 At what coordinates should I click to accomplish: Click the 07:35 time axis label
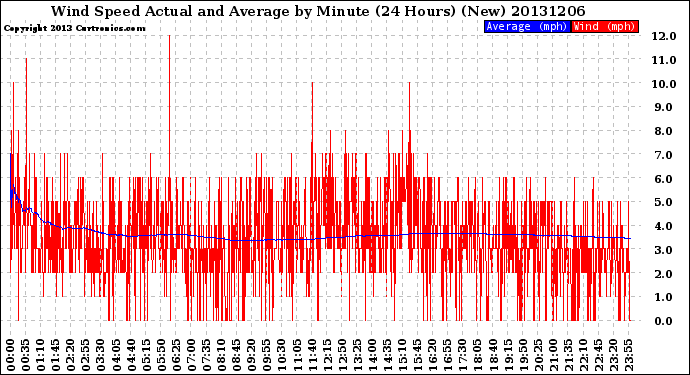point(206,355)
